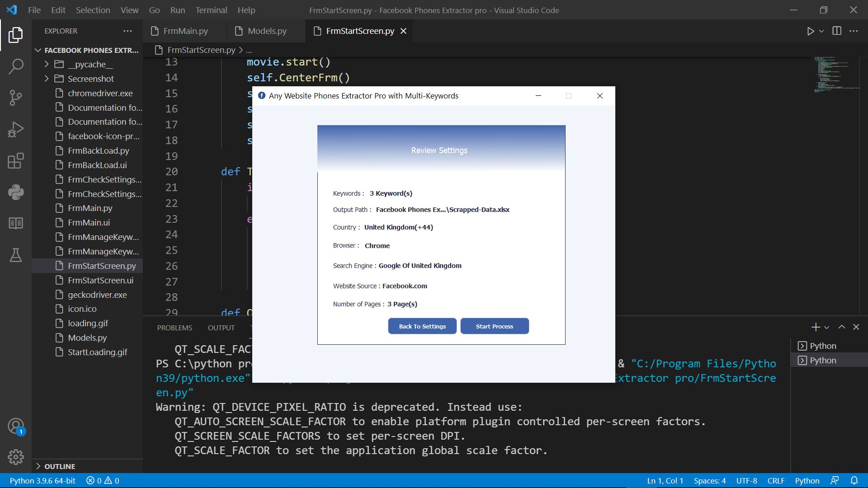Screen dimensions: 868x488
Task: Open errors and warnings count in status bar
Action: point(103,481)
